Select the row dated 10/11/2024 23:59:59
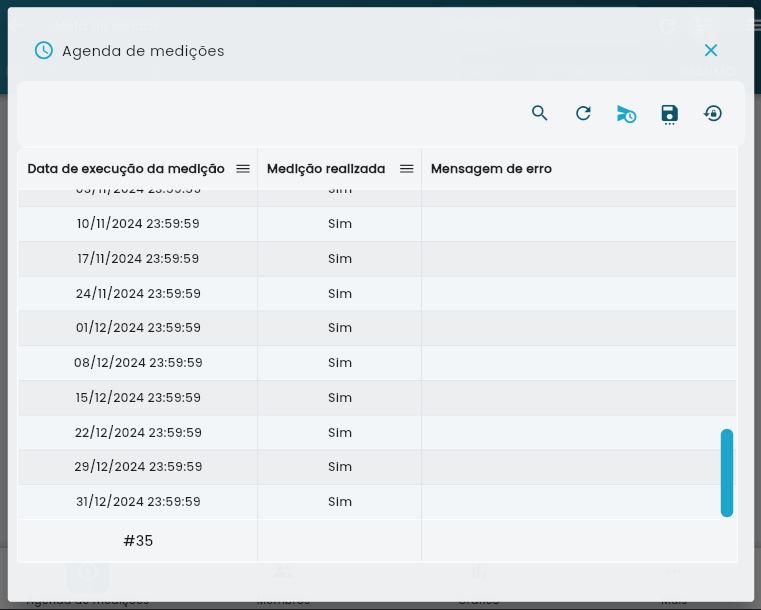Viewport: 761px width, 610px height. [377, 224]
